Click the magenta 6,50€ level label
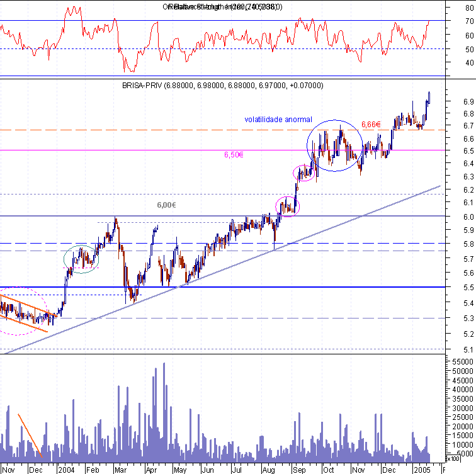 [234, 155]
